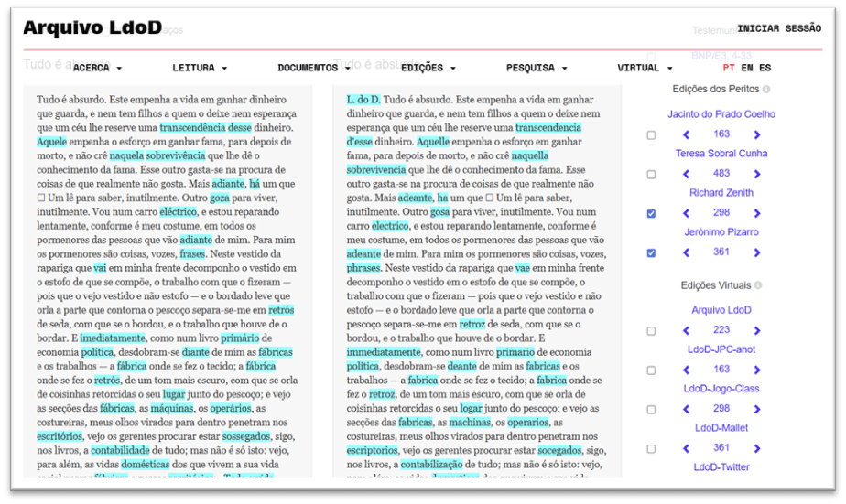
Task: Open fragment number 298 under Richard Zenith
Action: point(721,212)
